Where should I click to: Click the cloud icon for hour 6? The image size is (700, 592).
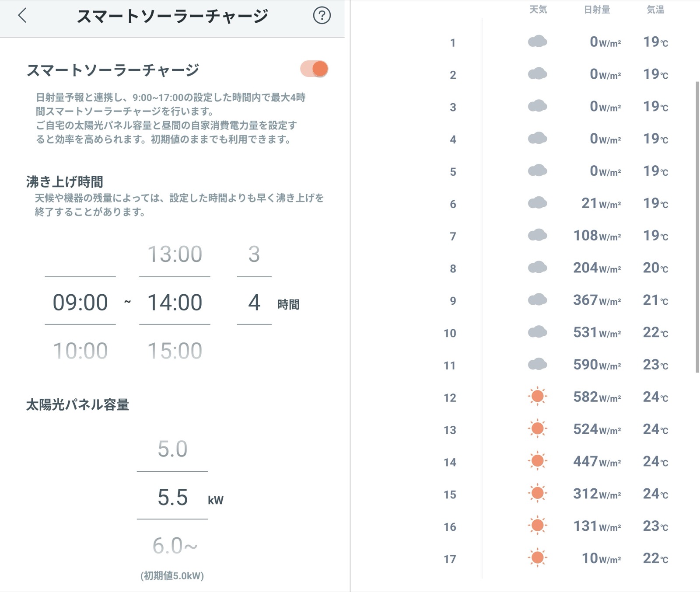point(538,203)
